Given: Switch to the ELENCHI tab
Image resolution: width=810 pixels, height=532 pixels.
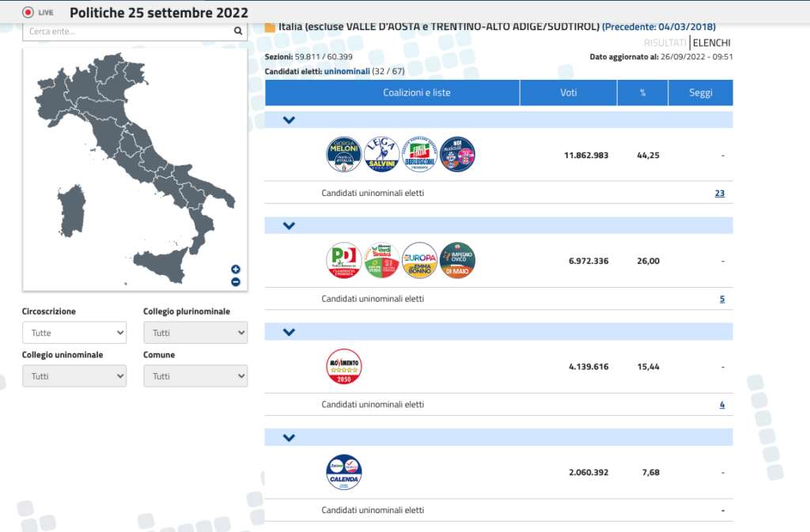Looking at the screenshot, I should [712, 43].
